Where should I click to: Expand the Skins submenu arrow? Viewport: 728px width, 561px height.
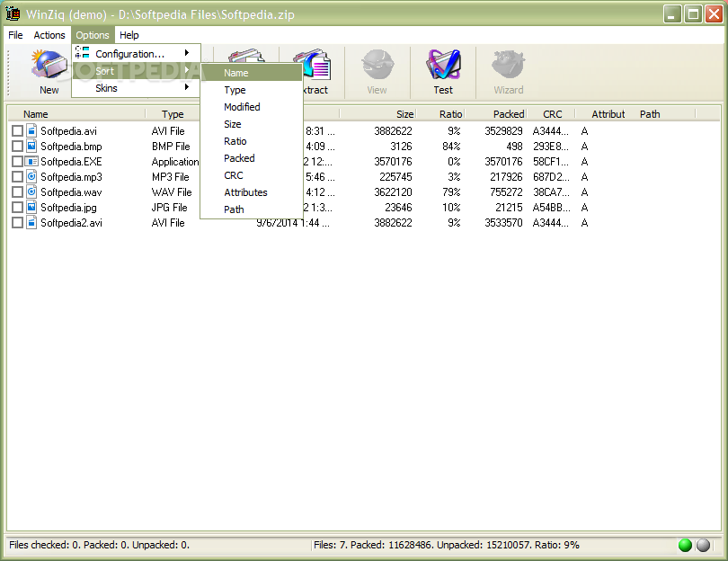(187, 87)
